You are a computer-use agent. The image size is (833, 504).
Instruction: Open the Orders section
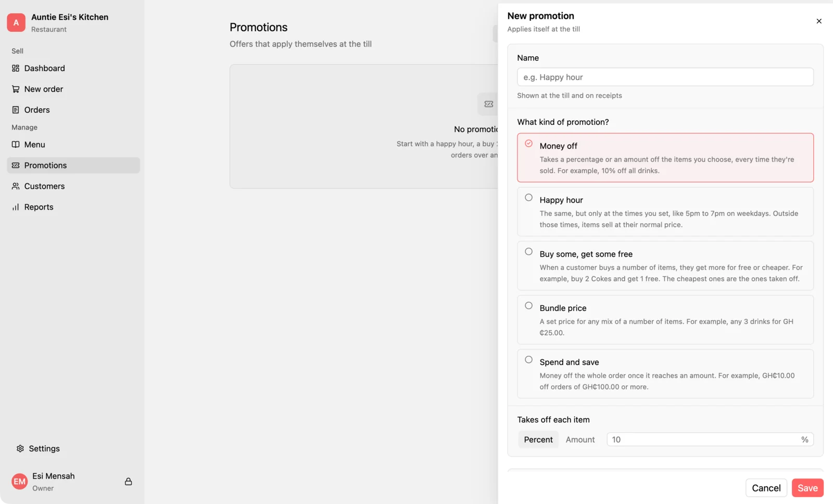click(x=73, y=110)
